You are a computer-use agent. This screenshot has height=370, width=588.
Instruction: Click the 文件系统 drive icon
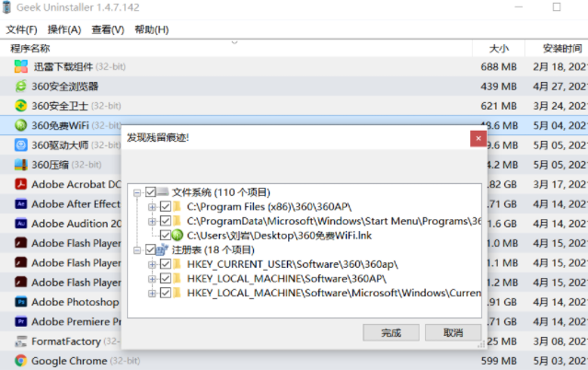tap(163, 192)
